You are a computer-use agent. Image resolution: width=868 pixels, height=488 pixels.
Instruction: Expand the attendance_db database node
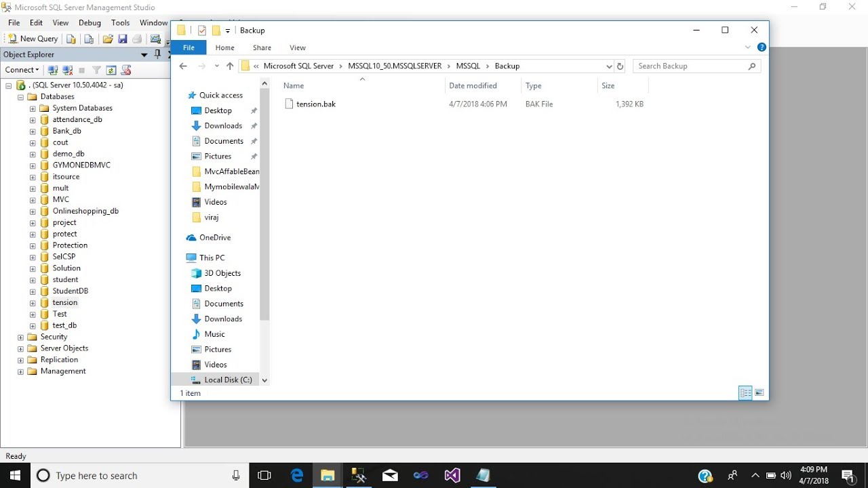tap(33, 120)
